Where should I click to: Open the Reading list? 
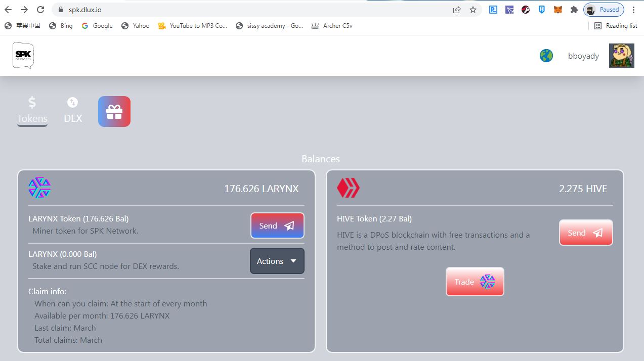point(616,26)
